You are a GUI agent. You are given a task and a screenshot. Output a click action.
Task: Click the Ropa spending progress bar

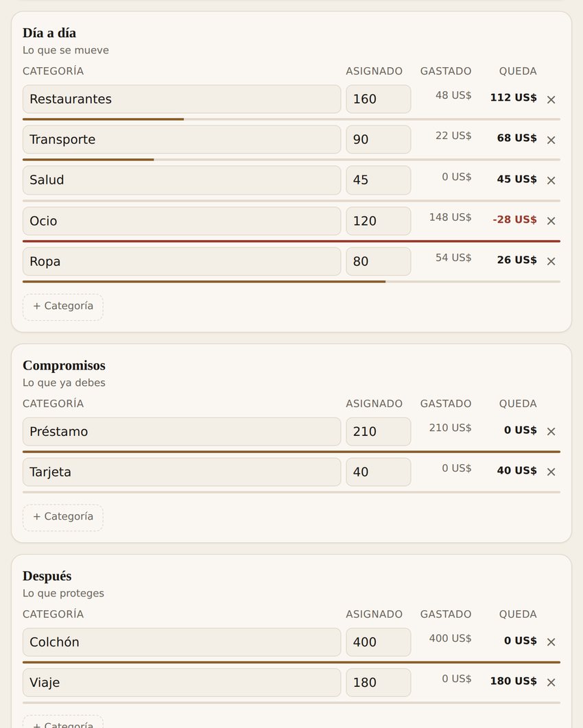click(291, 281)
